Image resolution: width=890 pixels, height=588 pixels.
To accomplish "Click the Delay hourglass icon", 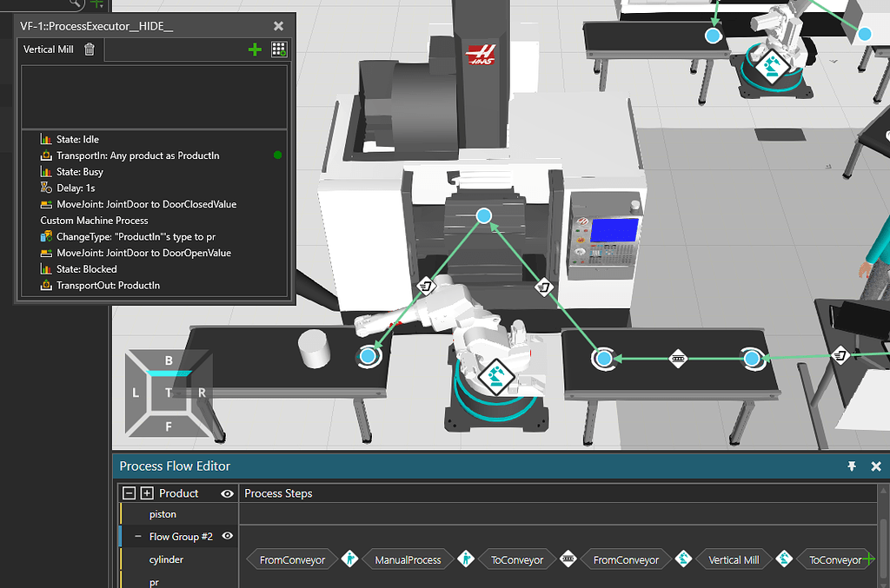I will point(46,188).
